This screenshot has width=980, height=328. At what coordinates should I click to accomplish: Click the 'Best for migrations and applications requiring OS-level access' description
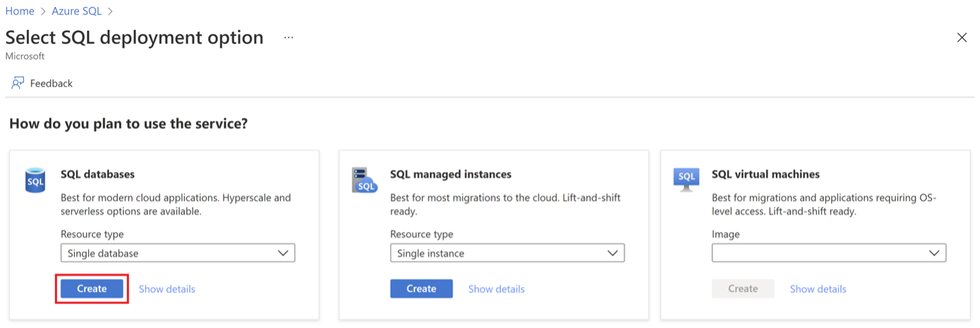tap(824, 205)
